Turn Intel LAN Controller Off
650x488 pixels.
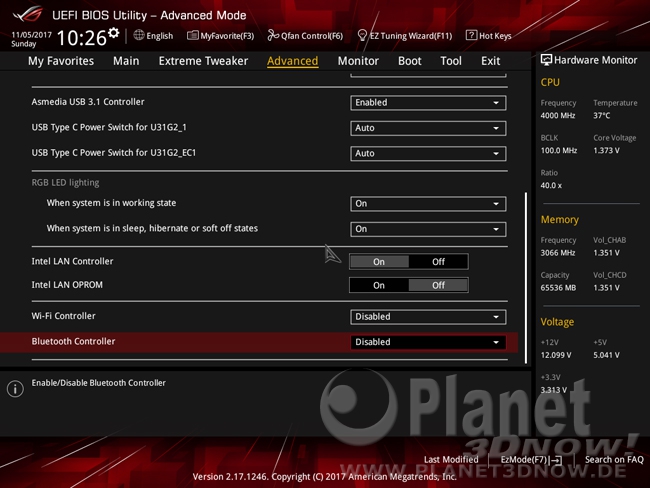pyautogui.click(x=439, y=262)
